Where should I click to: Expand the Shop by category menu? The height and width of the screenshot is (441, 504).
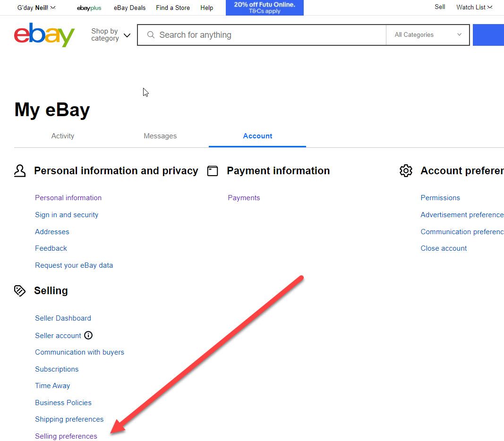click(x=111, y=34)
